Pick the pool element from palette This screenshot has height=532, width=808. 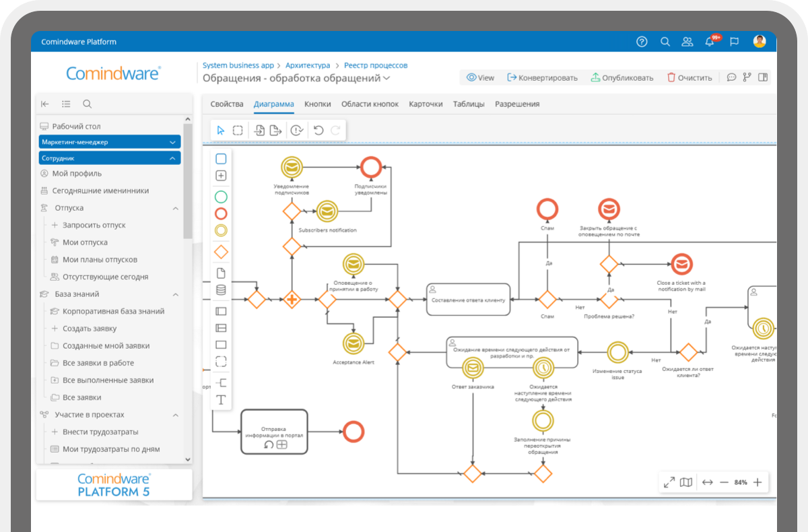pyautogui.click(x=221, y=312)
